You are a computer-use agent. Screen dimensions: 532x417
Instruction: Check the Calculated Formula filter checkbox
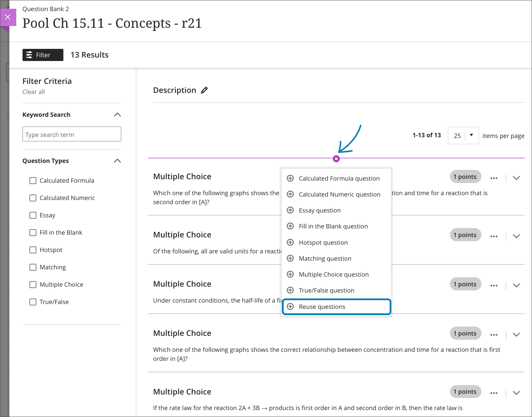point(33,181)
